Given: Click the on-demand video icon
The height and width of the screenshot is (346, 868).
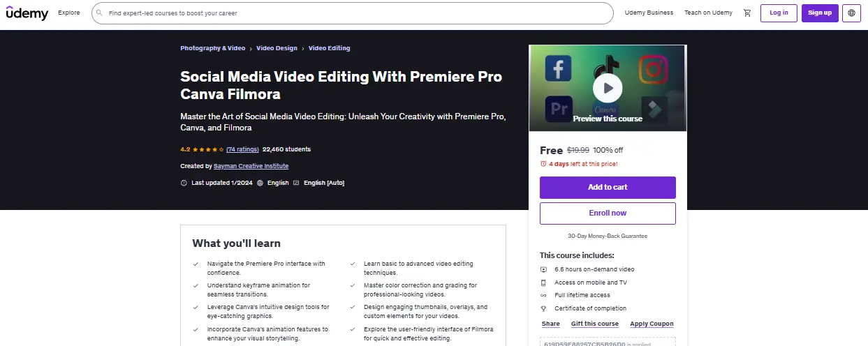Looking at the screenshot, I should tap(544, 269).
